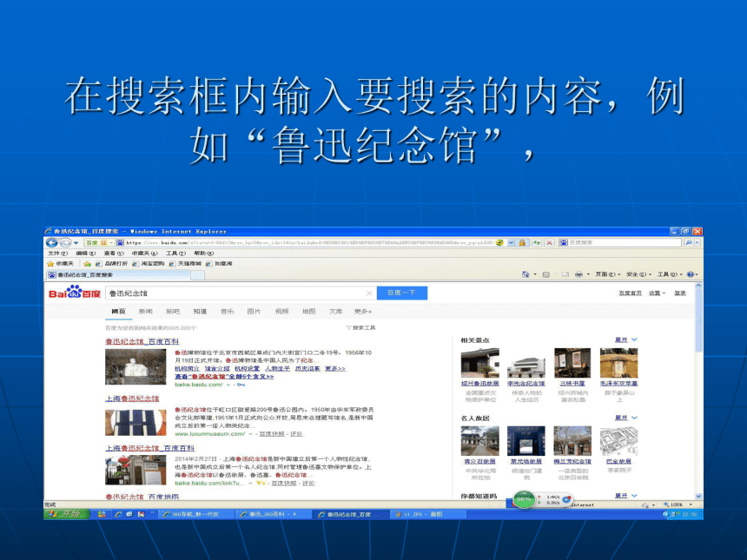Click the add-to-favorites-bar star icon
The width and height of the screenshot is (747, 560).
point(87,263)
